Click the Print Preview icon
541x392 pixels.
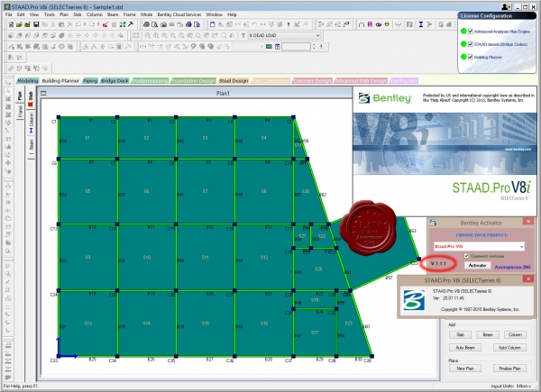tap(154, 24)
